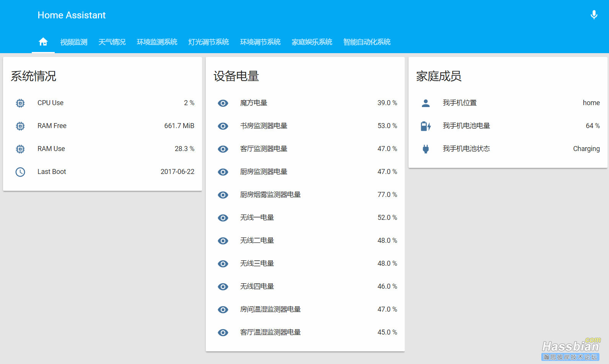Click the Home Assistant title
The width and height of the screenshot is (609, 364).
pyautogui.click(x=72, y=15)
